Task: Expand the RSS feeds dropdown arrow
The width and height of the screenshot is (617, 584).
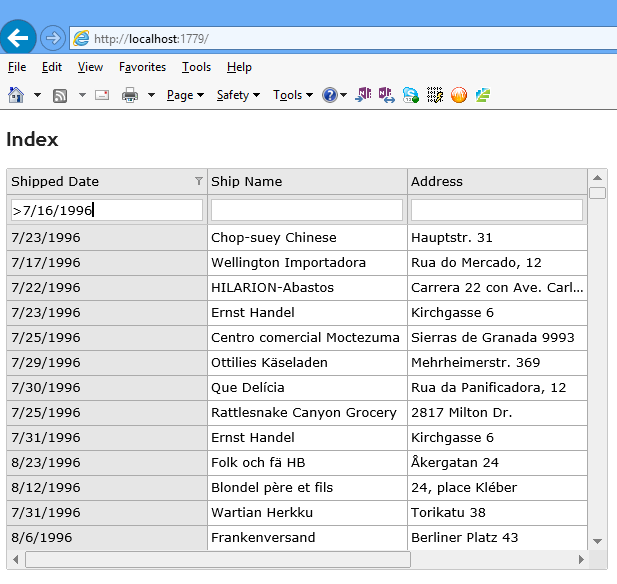Action: [82, 95]
